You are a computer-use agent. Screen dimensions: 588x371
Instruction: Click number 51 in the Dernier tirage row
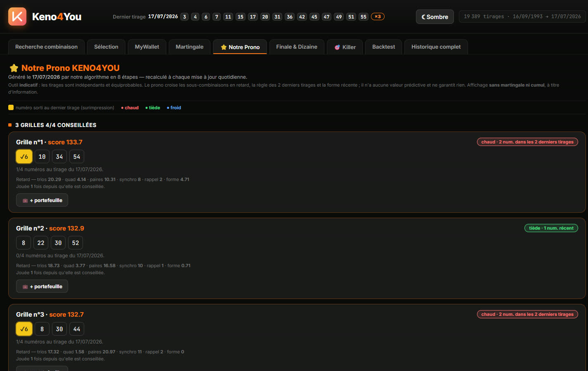tap(351, 17)
